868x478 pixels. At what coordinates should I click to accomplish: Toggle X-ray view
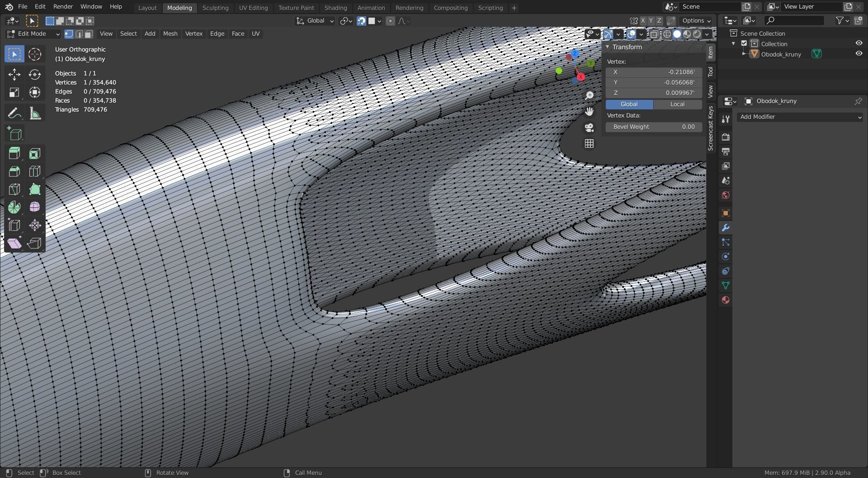(x=654, y=34)
